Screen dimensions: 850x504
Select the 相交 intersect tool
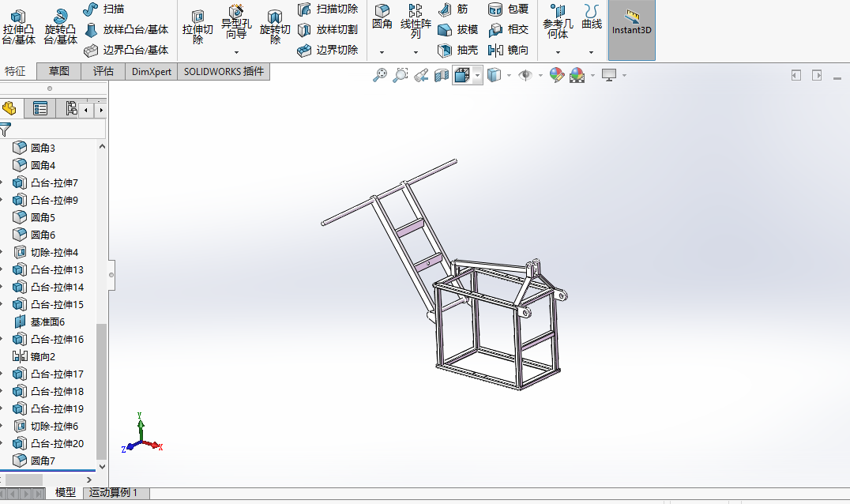[x=508, y=30]
